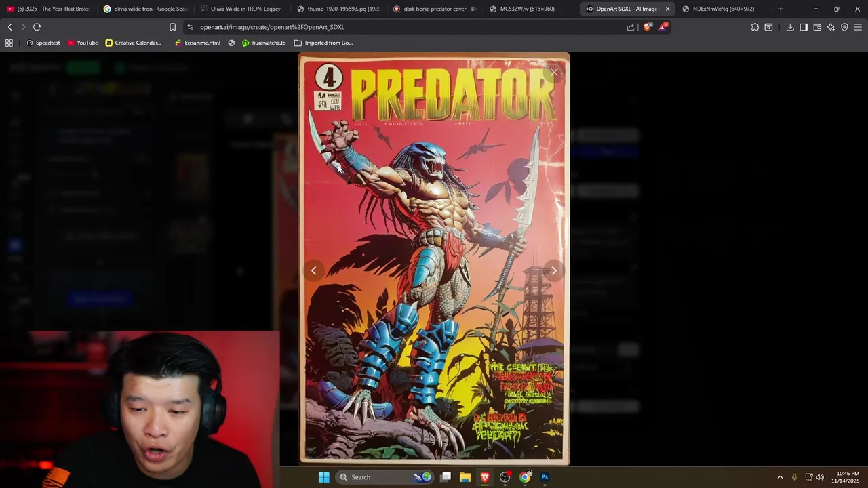Open the Brave Wallet icon
868x488 pixels.
[x=817, y=27]
